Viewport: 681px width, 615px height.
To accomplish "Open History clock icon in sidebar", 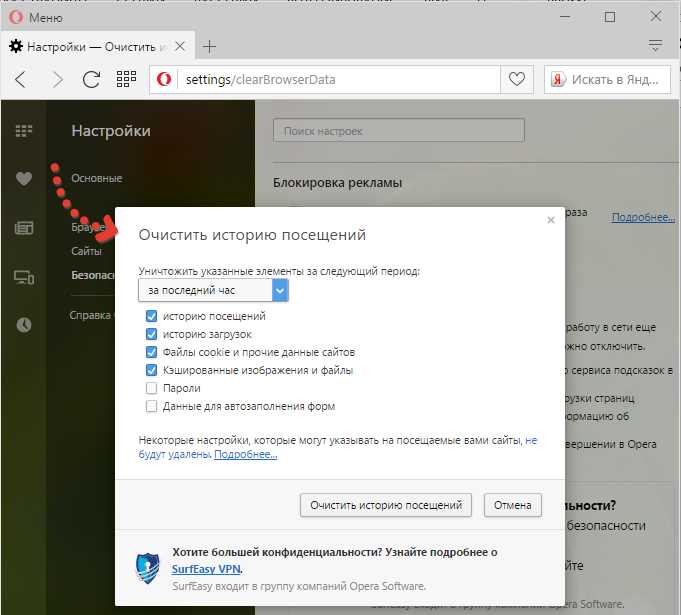I will (x=24, y=324).
